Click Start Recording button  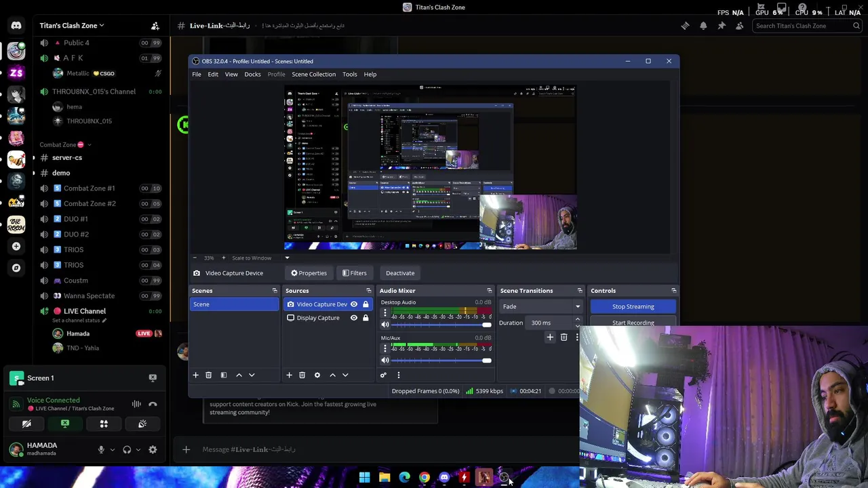coord(633,323)
